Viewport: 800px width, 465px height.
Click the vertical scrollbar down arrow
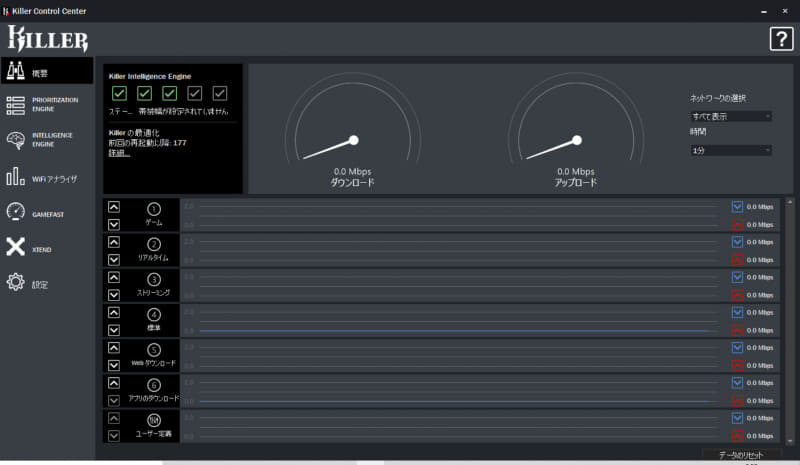pos(790,440)
